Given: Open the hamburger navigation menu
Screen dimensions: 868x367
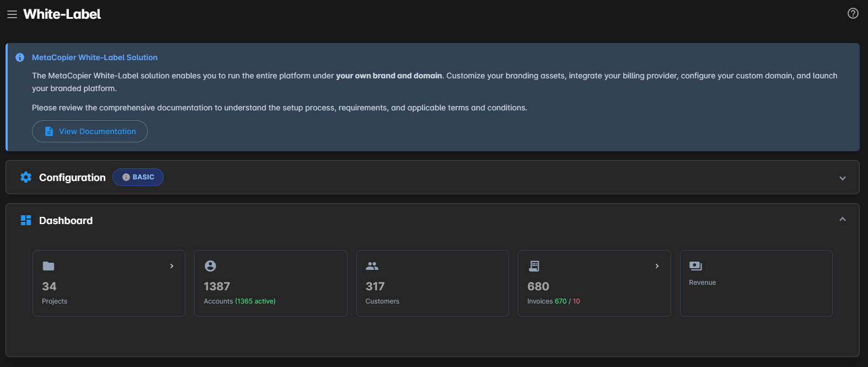Looking at the screenshot, I should (x=12, y=14).
